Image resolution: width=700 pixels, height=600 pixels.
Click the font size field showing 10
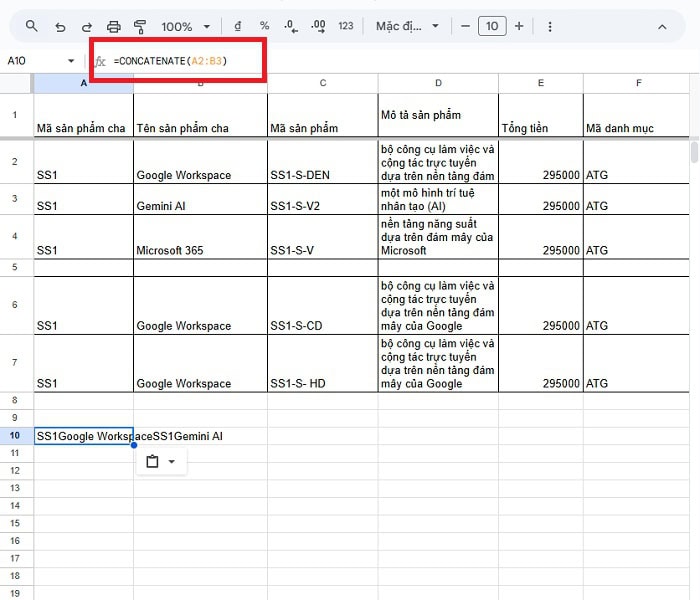pyautogui.click(x=491, y=26)
